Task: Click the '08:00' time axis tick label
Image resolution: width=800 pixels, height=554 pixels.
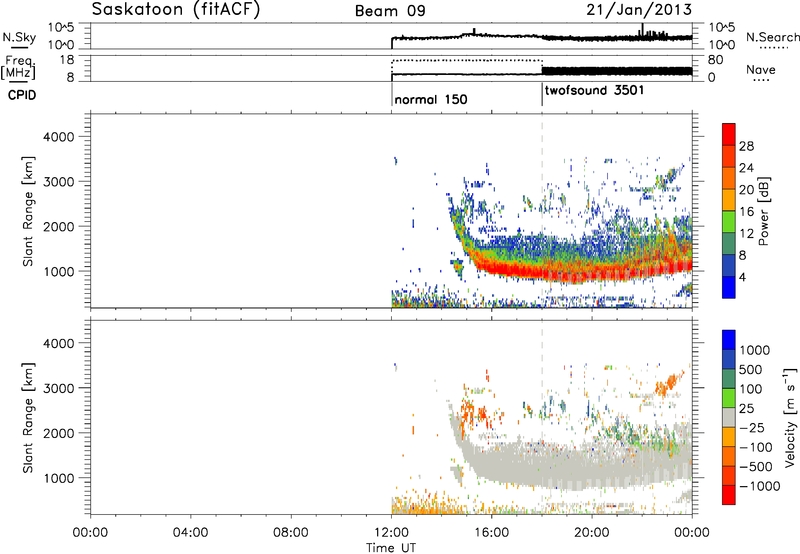Action: (x=291, y=533)
